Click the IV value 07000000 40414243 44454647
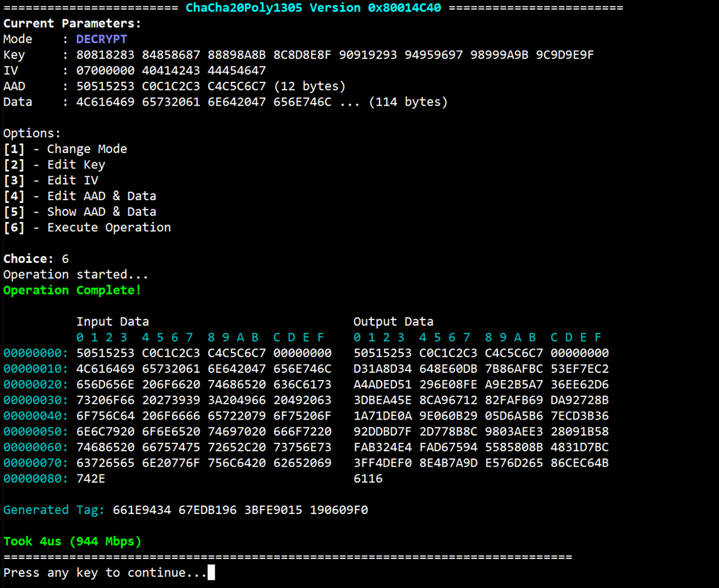The height and width of the screenshot is (588, 719). tap(171, 71)
